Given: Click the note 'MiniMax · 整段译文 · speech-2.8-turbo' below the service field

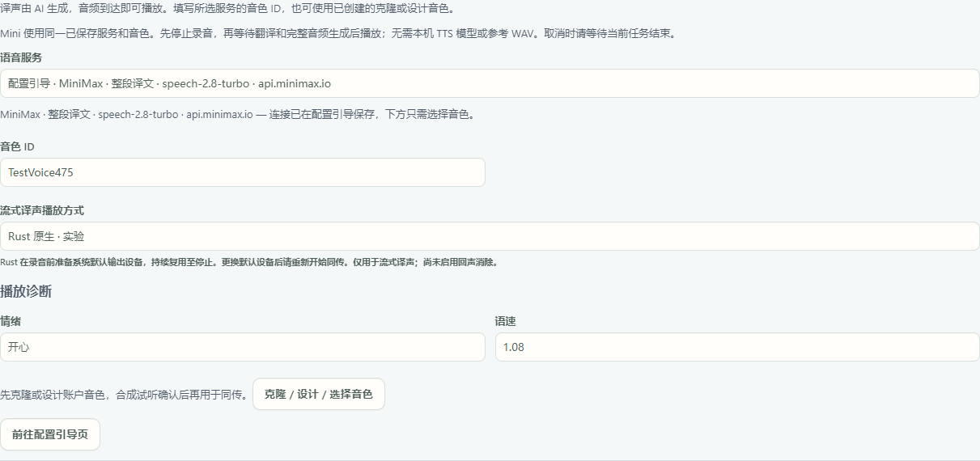Looking at the screenshot, I should [237, 114].
